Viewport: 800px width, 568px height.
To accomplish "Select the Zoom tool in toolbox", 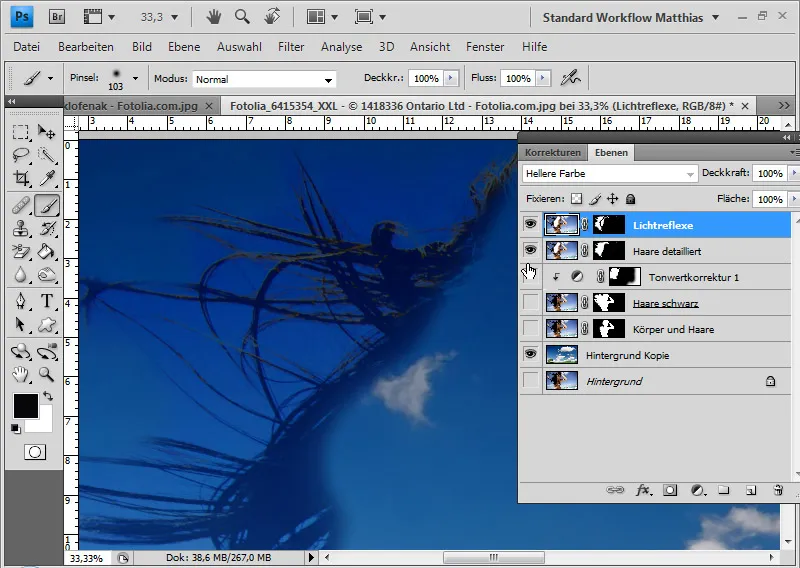I will (47, 375).
